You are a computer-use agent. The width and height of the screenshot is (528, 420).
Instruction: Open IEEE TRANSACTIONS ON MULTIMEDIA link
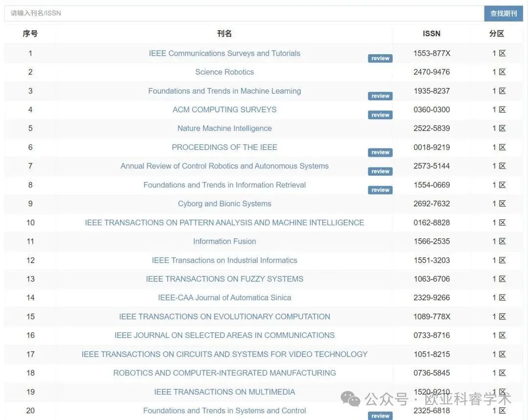click(224, 392)
